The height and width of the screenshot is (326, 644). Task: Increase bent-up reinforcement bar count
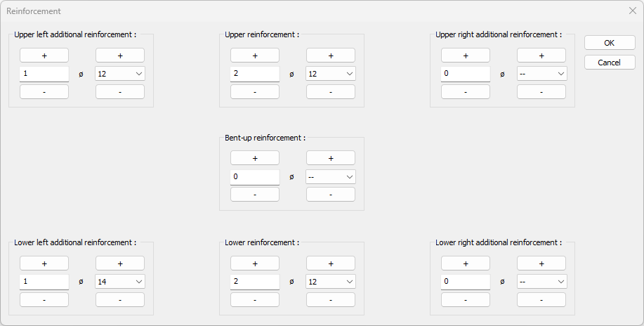point(255,158)
